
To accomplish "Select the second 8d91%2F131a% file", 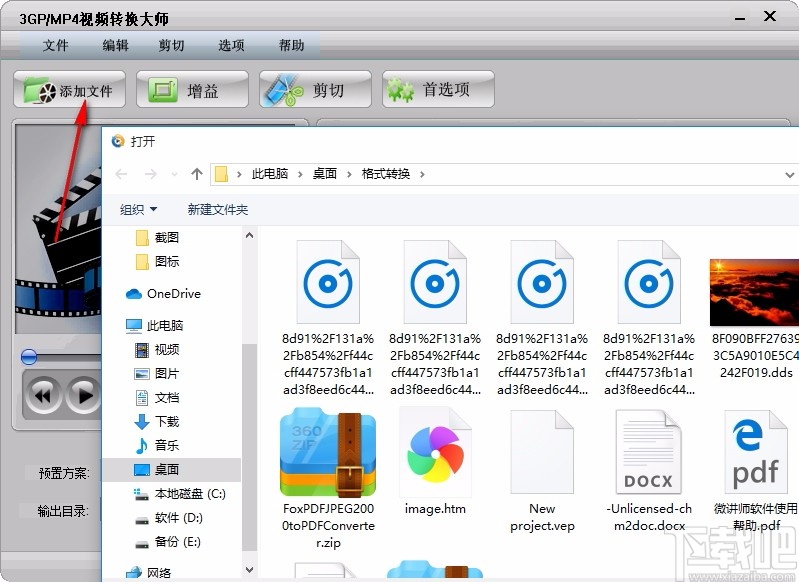I will (x=435, y=319).
